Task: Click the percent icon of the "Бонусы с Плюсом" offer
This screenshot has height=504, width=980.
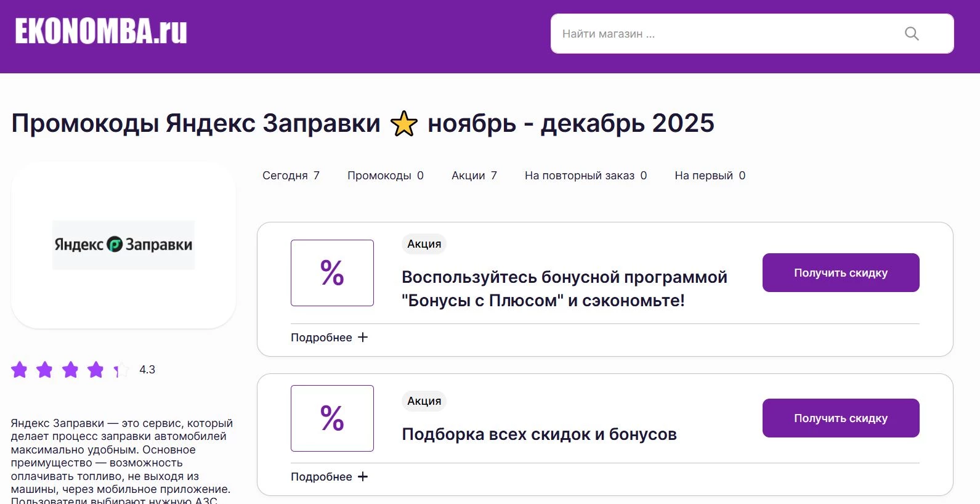Action: [332, 273]
